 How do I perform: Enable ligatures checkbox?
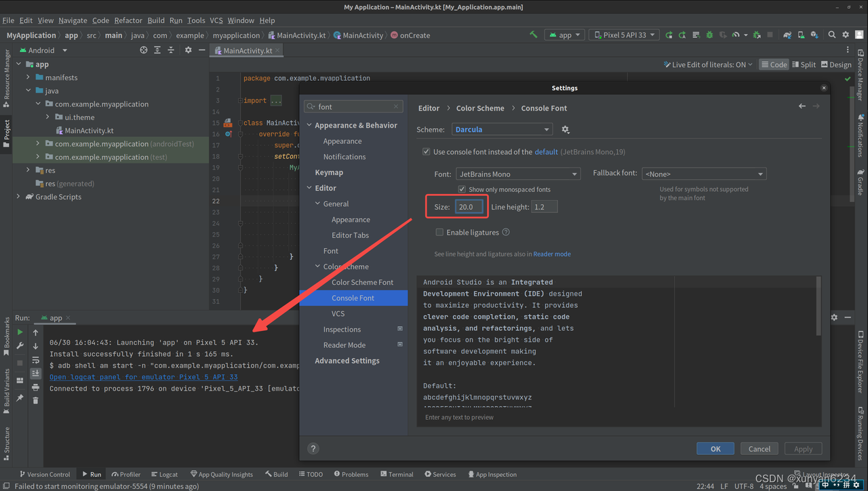pyautogui.click(x=439, y=232)
